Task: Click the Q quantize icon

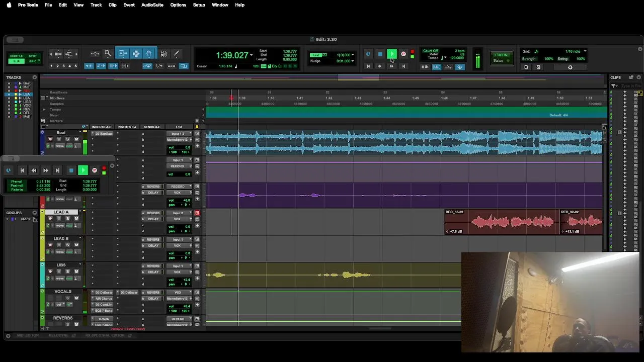Action: coord(526,67)
